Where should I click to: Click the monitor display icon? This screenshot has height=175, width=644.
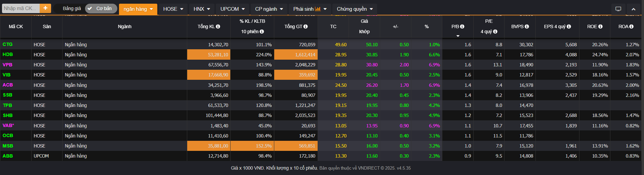(x=618, y=9)
